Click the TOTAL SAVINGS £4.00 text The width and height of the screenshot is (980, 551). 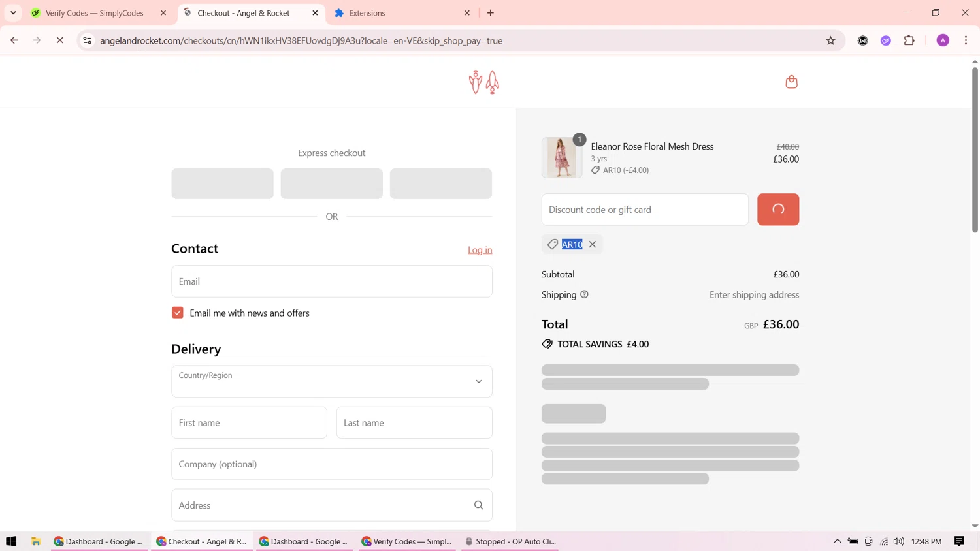click(603, 344)
